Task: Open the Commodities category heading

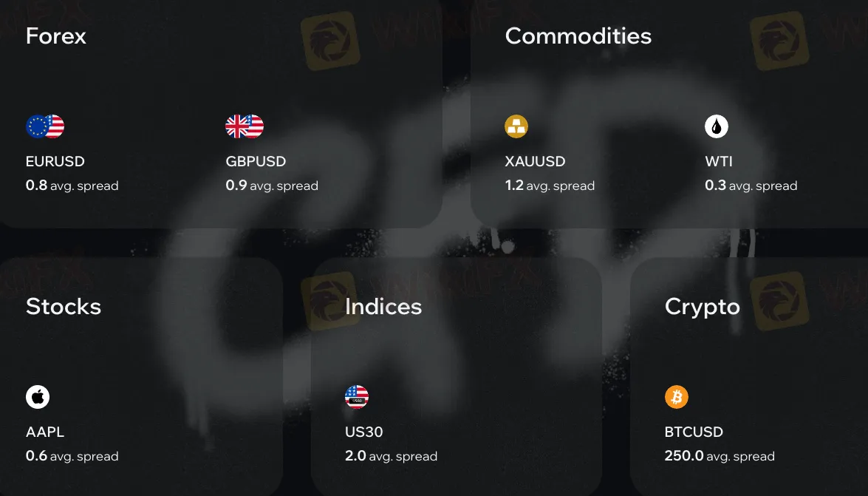Action: point(578,36)
